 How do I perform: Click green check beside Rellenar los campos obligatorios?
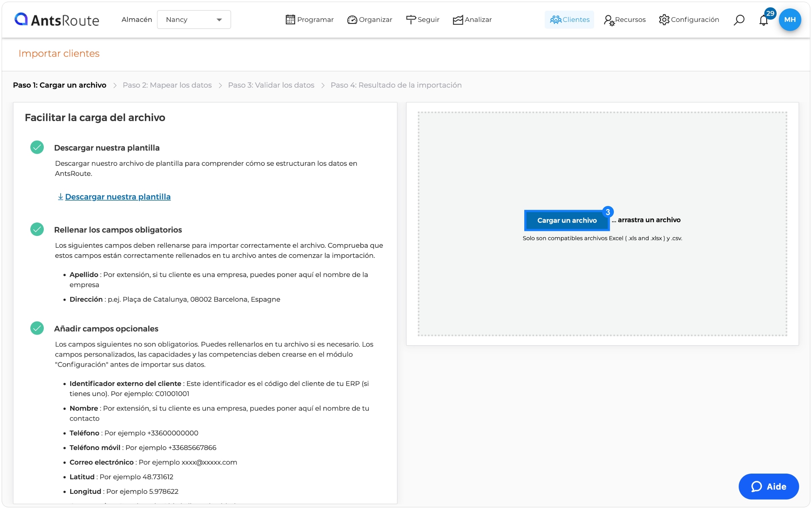point(37,229)
